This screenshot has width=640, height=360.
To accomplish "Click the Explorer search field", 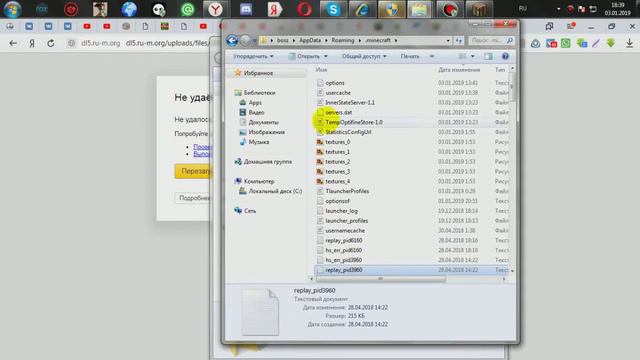I will tap(490, 40).
